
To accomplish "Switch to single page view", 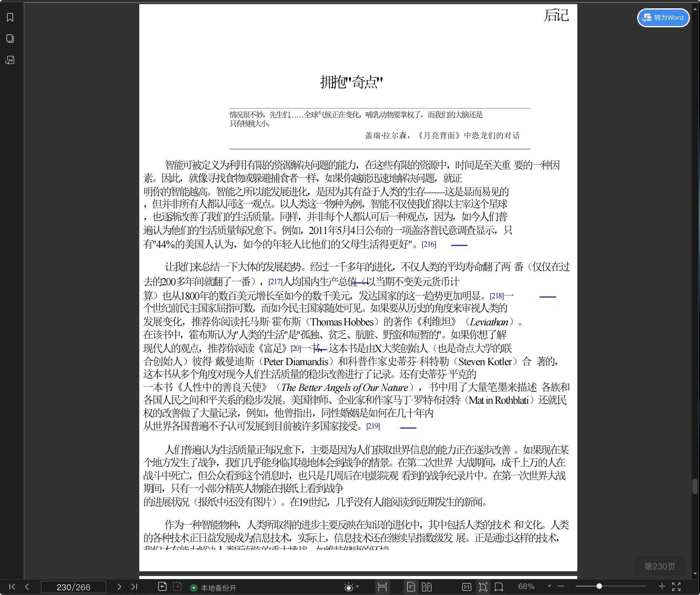I will click(x=411, y=587).
